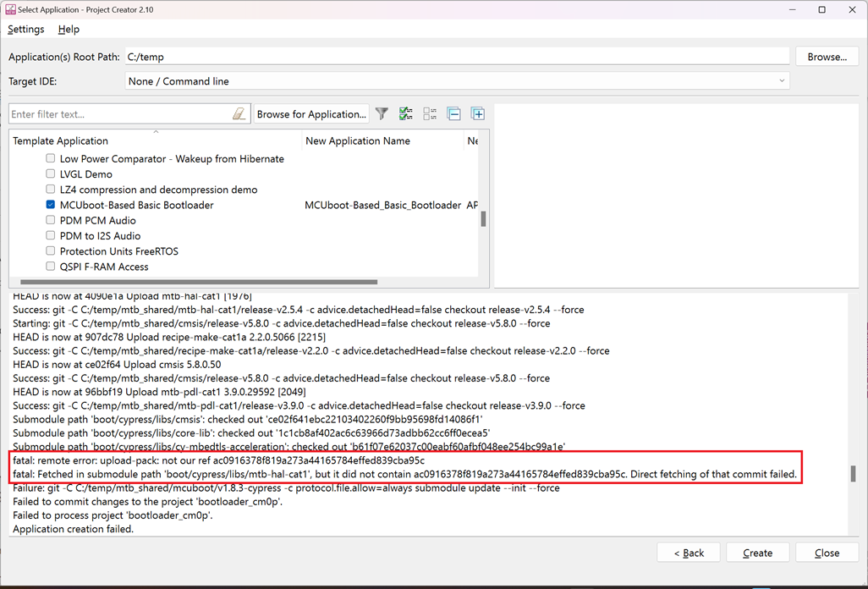Screen dimensions: 868x589
Task: Enable the LVGL Demo template checkbox
Action: pos(50,173)
